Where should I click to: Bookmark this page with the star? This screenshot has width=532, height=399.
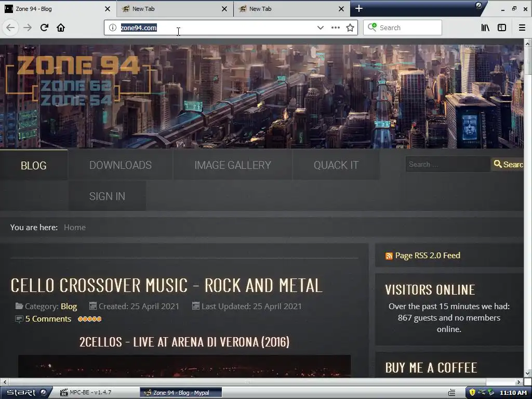(x=350, y=28)
